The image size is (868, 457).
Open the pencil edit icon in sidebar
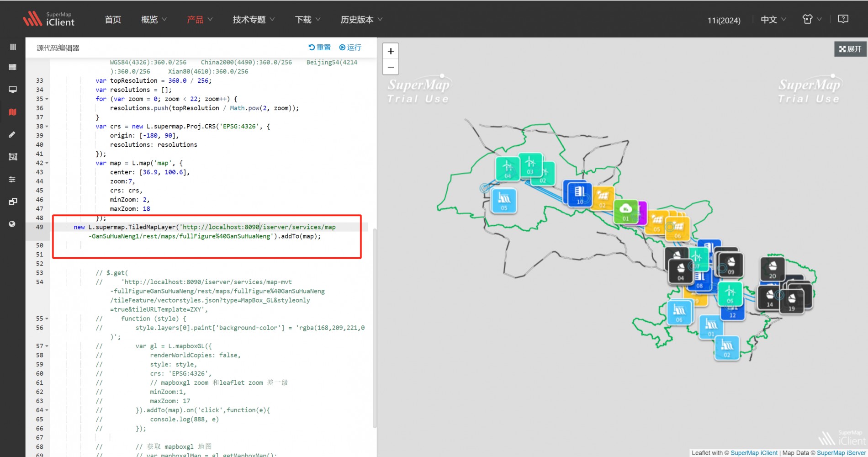[x=12, y=134]
